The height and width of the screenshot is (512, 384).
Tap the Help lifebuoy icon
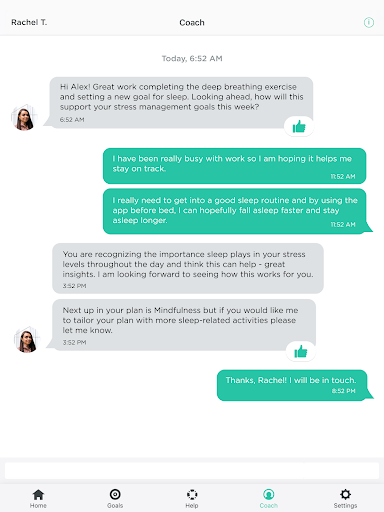[x=192, y=494]
